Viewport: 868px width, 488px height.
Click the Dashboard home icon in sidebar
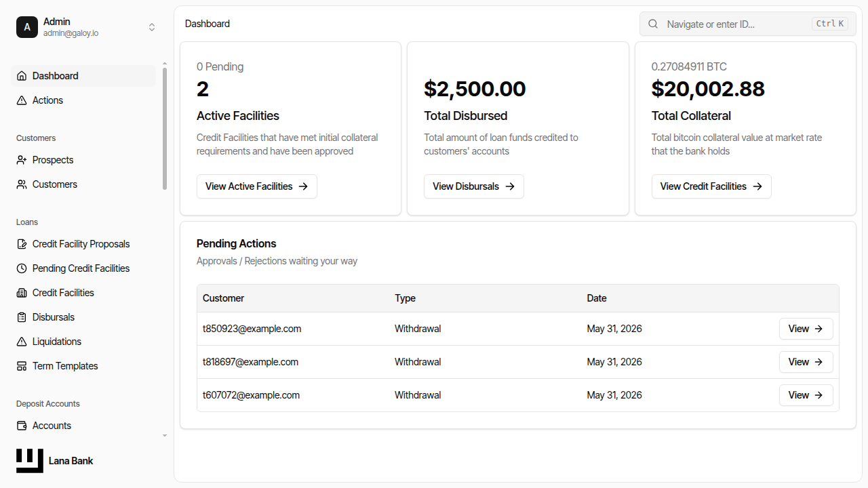click(x=22, y=76)
